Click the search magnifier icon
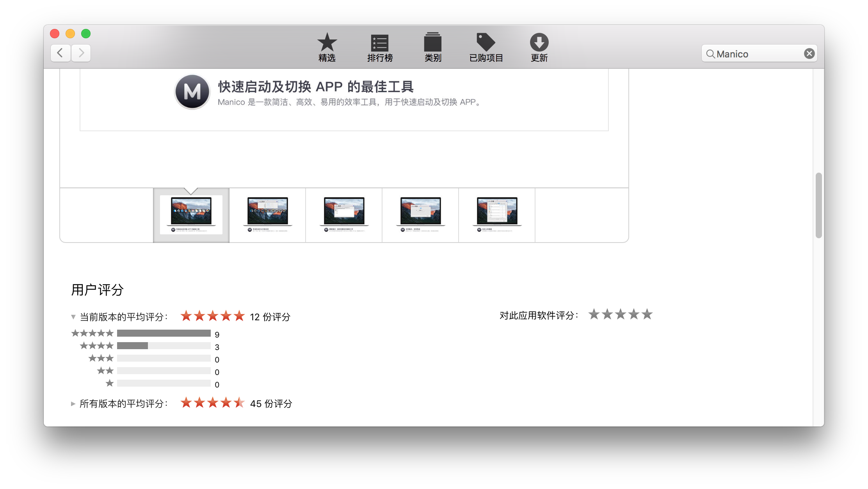Screen dimensions: 868x489 711,54
